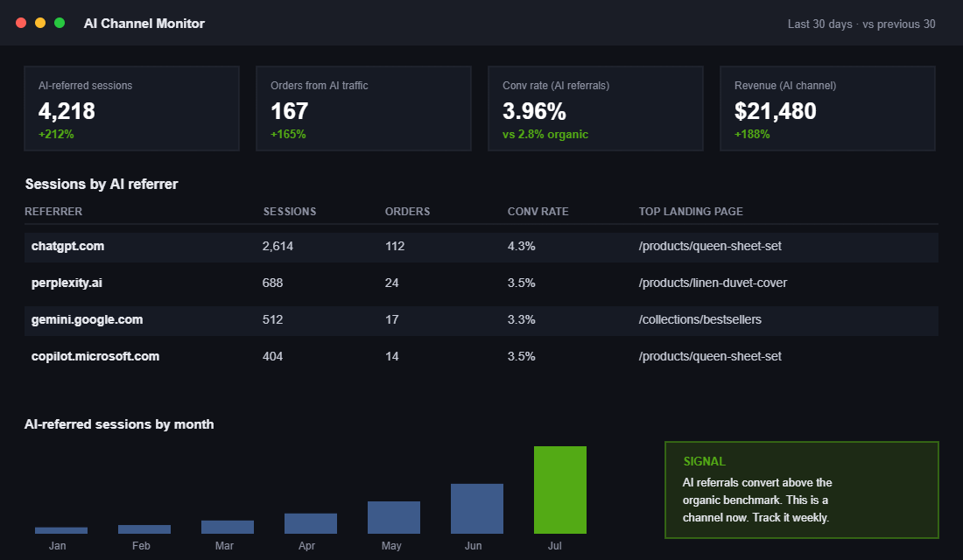Click copilot.microsoft.com's 3.5% conversion rate cell

522,357
